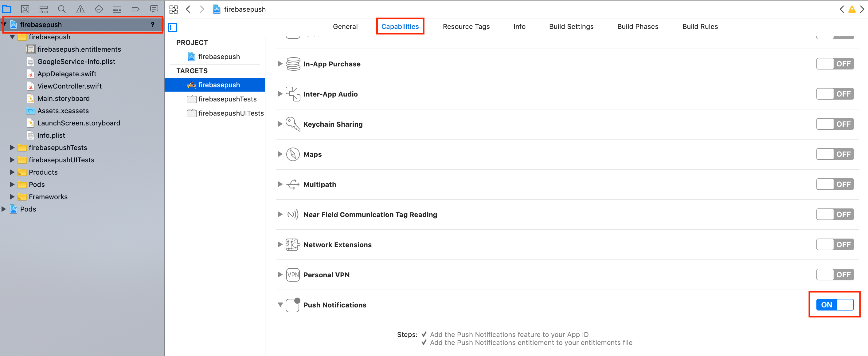The height and width of the screenshot is (356, 868).
Task: Open the Source Control navigator icon
Action: (x=25, y=9)
